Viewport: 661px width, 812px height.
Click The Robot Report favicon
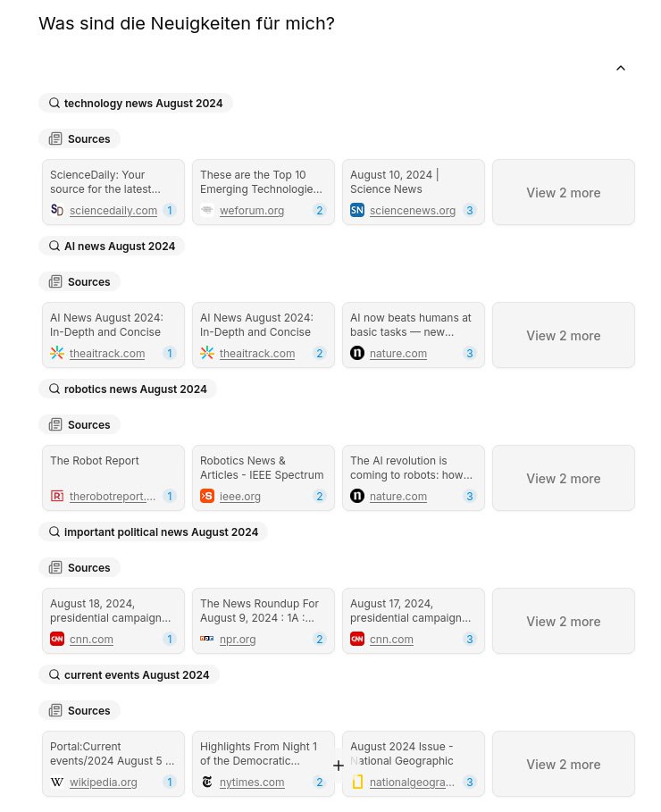click(57, 496)
